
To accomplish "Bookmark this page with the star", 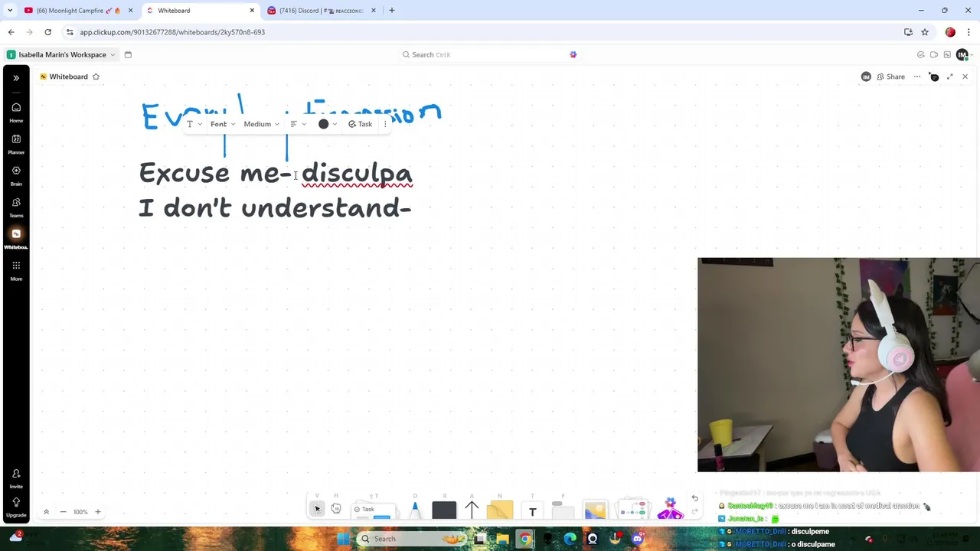I will coord(925,32).
